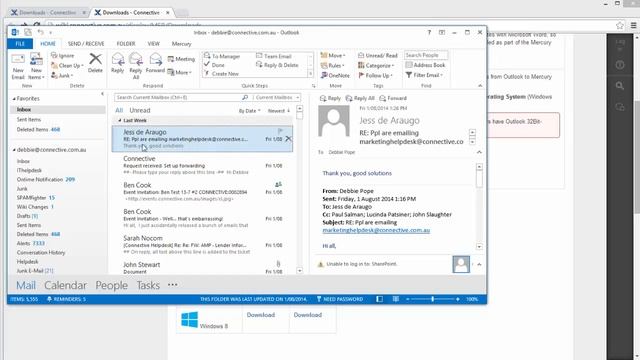Open the Junk dropdown

62,76
